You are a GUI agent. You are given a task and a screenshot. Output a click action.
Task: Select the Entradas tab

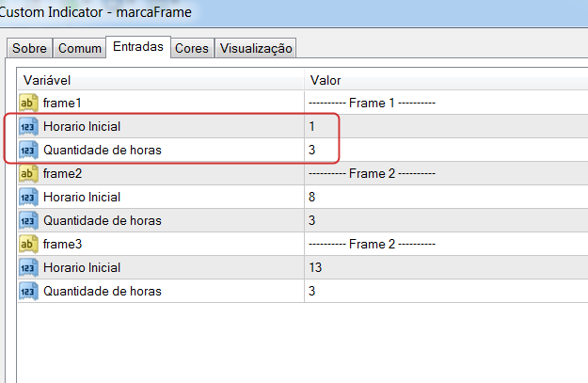pyautogui.click(x=138, y=47)
